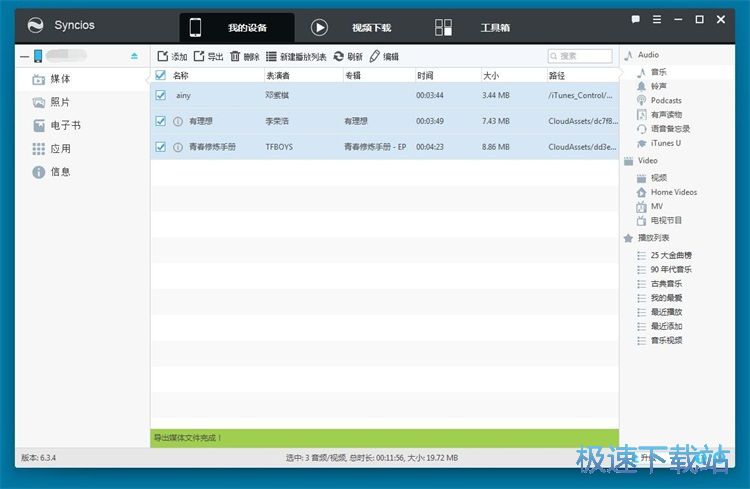Open 铃声 ringtones in the Audio panel
This screenshot has height=489, width=750.
pos(658,86)
